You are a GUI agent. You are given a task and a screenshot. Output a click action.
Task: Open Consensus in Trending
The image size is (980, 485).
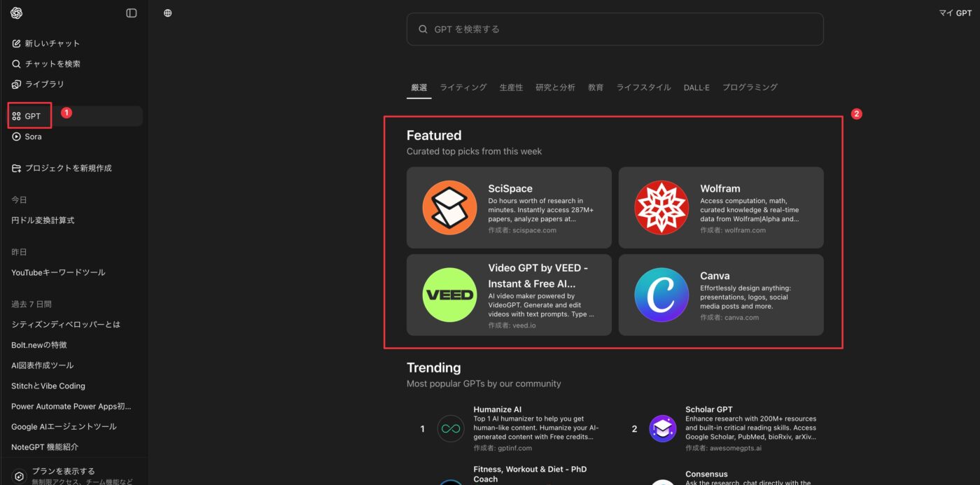pos(706,475)
